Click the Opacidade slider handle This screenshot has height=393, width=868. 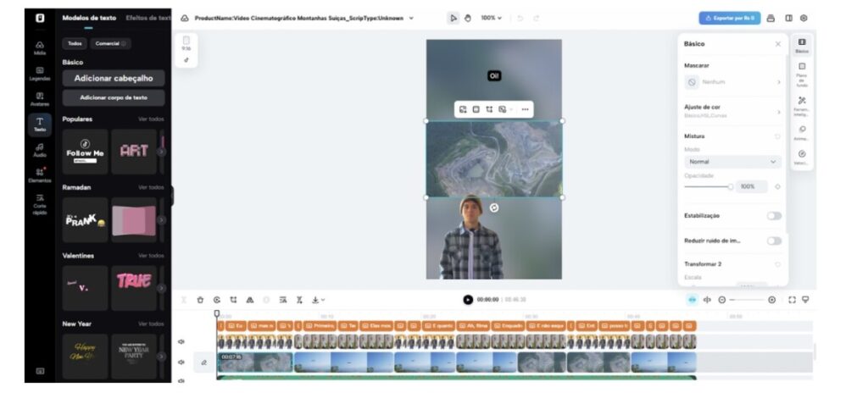tap(731, 187)
